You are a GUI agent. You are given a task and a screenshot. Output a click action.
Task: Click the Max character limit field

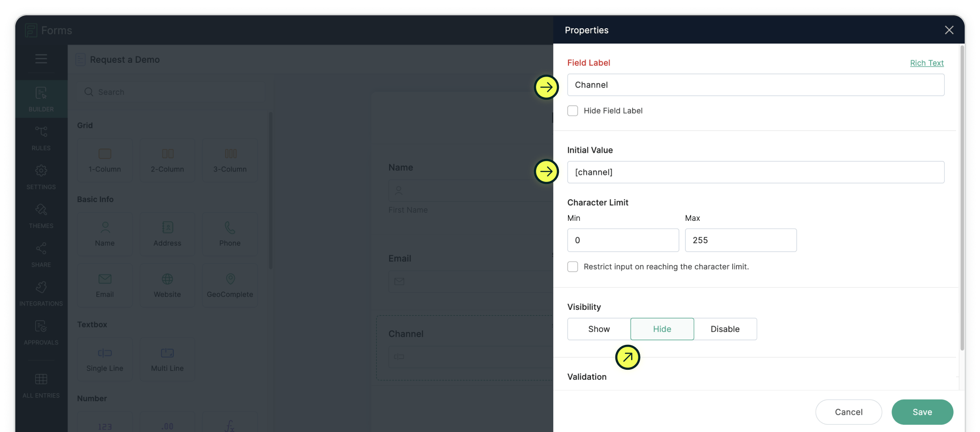click(x=741, y=240)
